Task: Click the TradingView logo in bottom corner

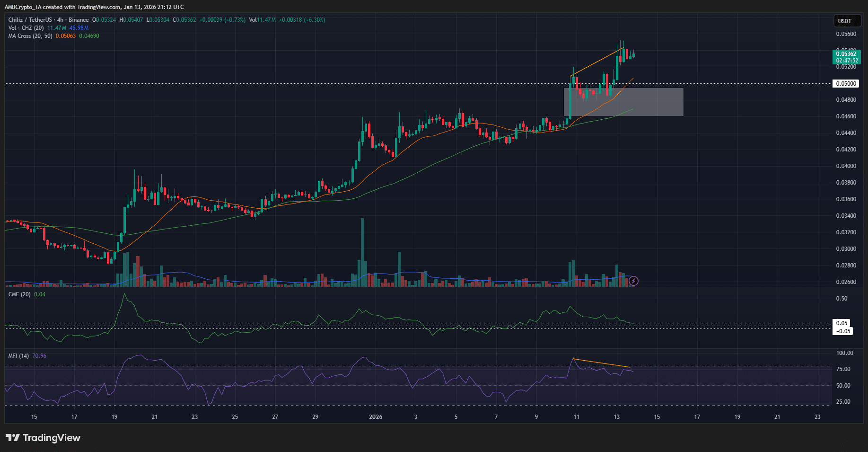Action: tap(43, 438)
